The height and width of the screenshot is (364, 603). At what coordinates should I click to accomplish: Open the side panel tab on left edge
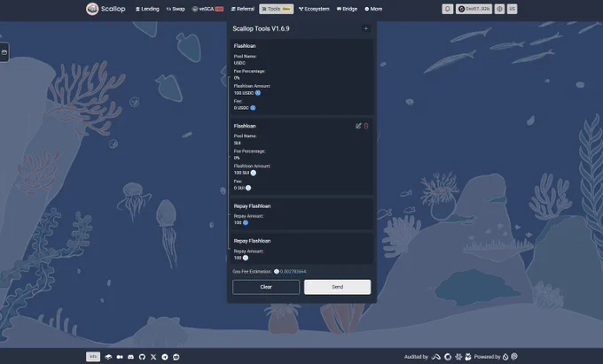(4, 52)
